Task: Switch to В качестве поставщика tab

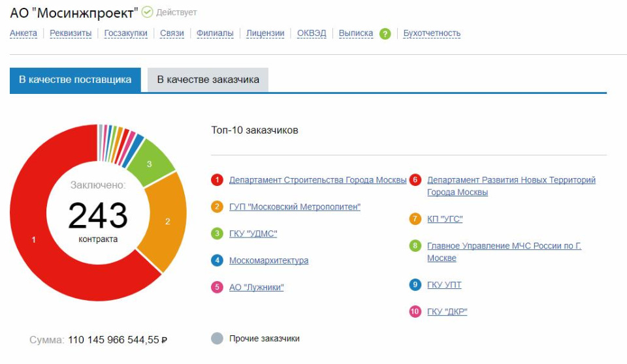Action: pyautogui.click(x=75, y=80)
